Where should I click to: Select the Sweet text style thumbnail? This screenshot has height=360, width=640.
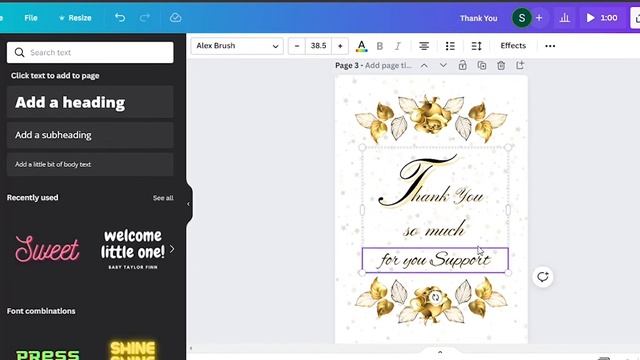(47, 249)
